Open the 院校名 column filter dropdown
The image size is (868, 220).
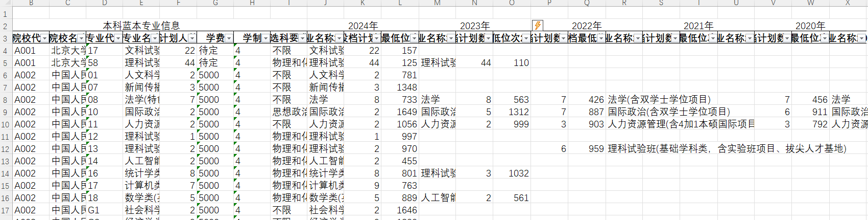81,38
